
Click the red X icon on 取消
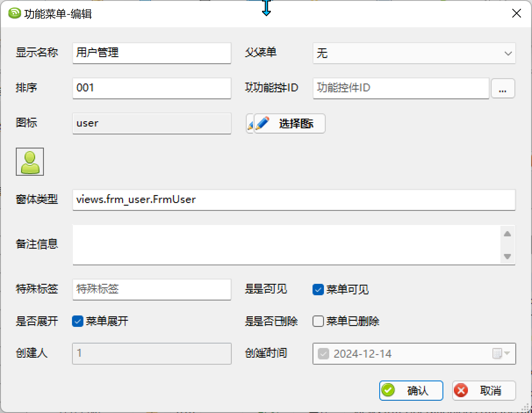coord(461,390)
